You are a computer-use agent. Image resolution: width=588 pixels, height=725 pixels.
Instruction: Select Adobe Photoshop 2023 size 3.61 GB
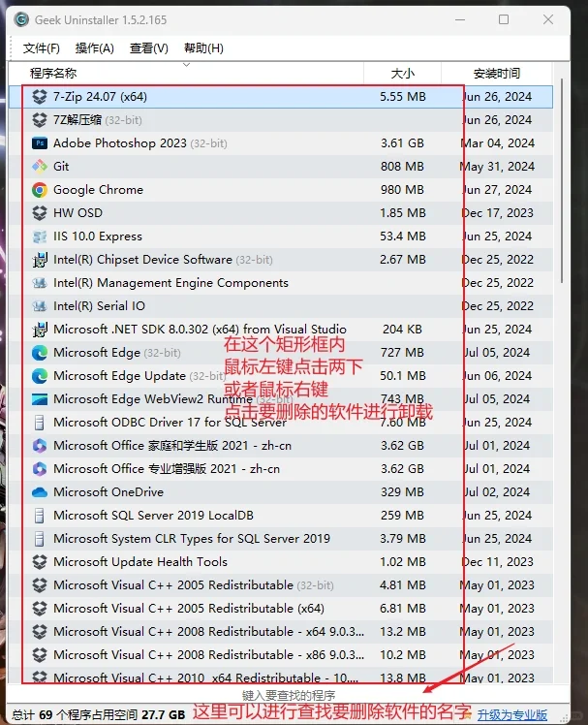point(402,143)
